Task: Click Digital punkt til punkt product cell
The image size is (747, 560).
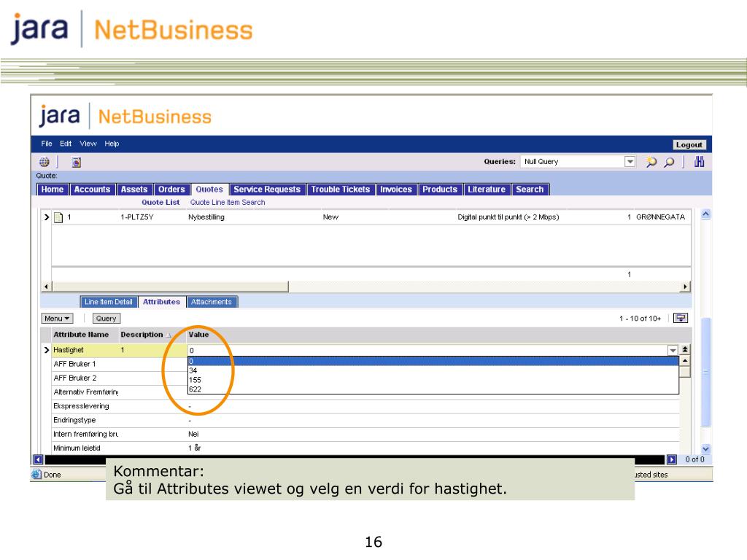Action: coord(508,217)
